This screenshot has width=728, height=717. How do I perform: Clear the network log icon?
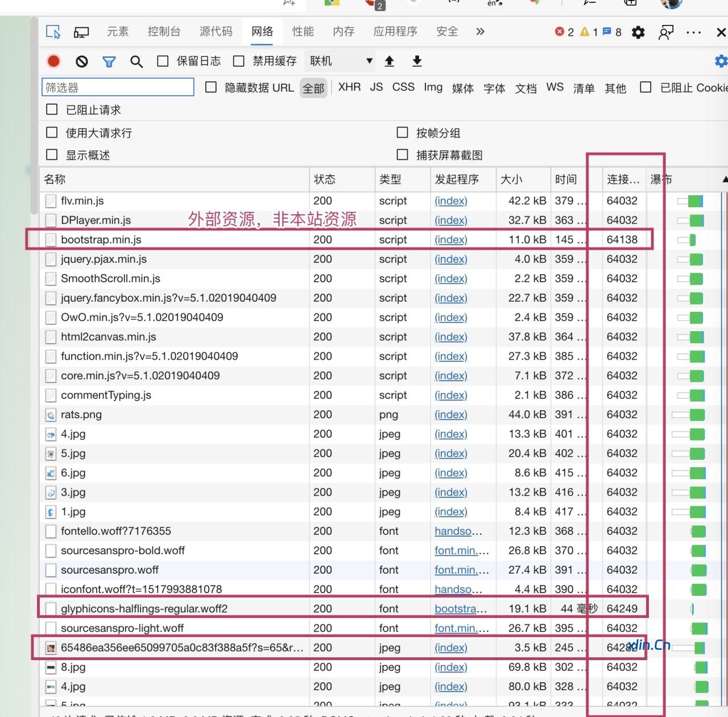coord(82,61)
